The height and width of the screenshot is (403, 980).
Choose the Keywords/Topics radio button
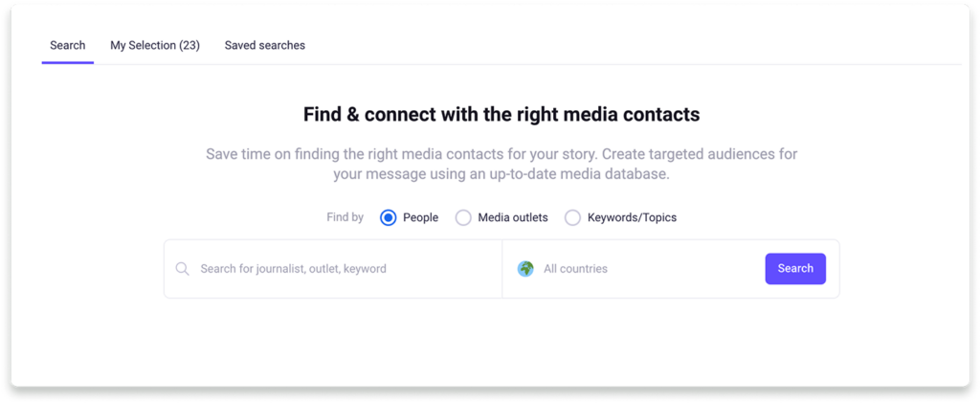click(x=572, y=217)
